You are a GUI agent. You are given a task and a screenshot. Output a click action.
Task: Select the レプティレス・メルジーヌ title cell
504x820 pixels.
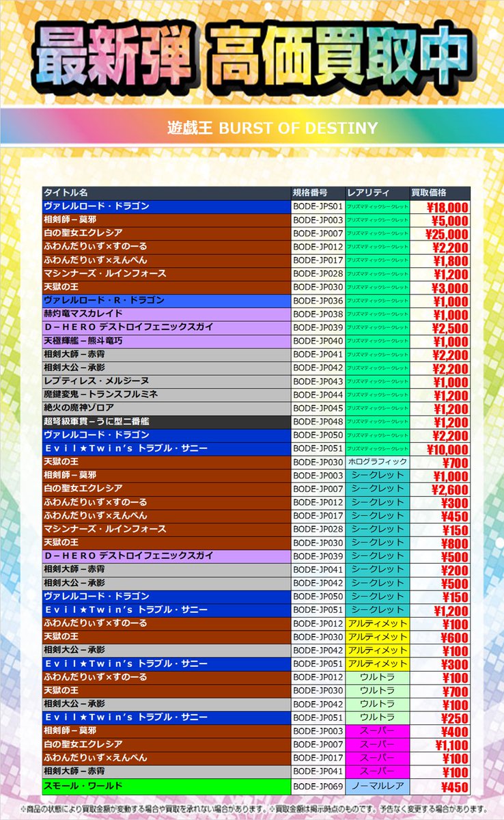coord(167,381)
